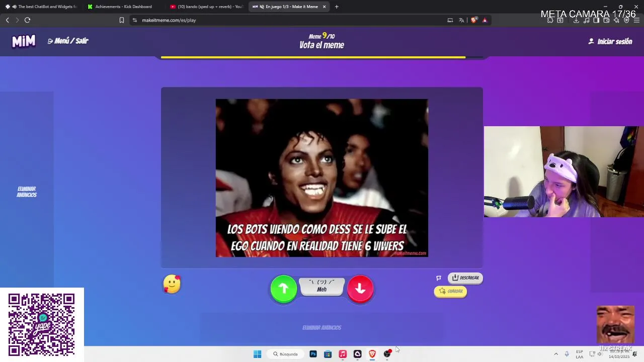Click the install app icon in address bar

coord(450,20)
